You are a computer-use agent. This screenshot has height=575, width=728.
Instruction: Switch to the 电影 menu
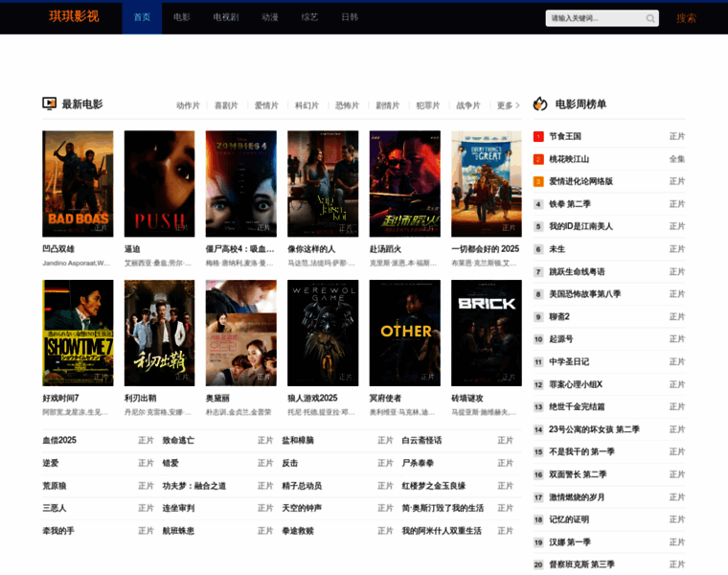[182, 17]
